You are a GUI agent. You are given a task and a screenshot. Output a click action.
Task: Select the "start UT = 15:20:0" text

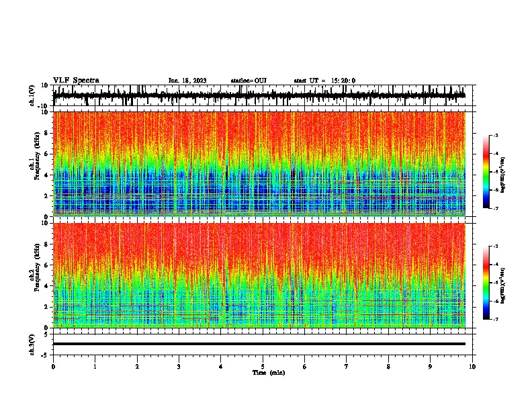(324, 81)
